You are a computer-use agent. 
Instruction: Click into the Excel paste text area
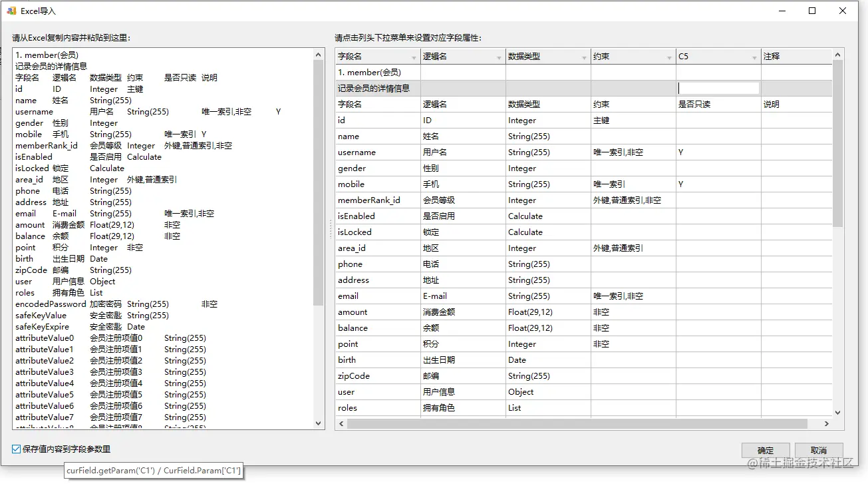(x=163, y=238)
